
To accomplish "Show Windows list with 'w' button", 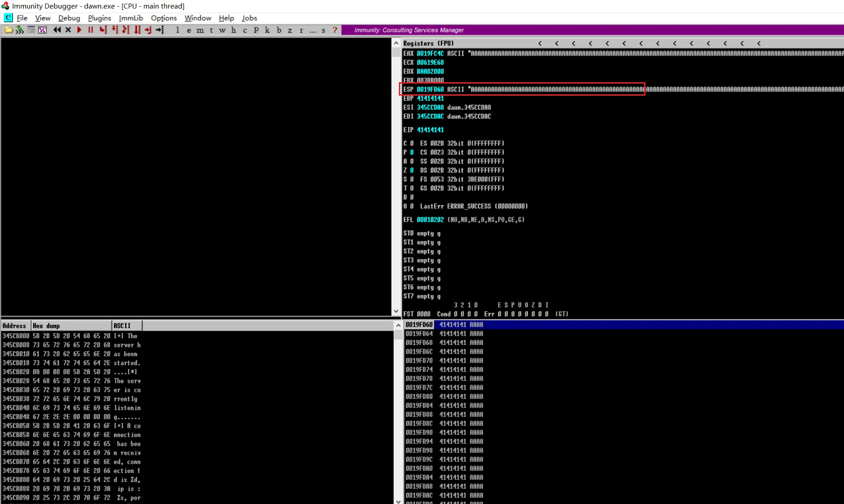I will point(222,30).
